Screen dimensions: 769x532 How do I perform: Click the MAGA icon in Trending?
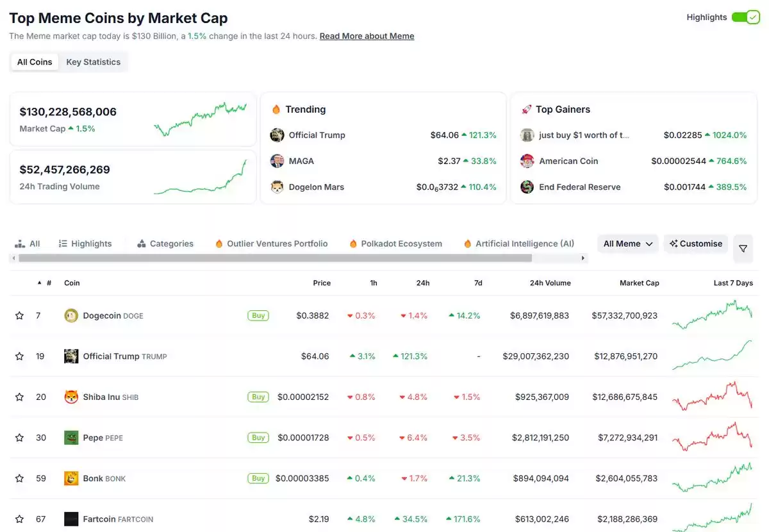[x=277, y=161]
